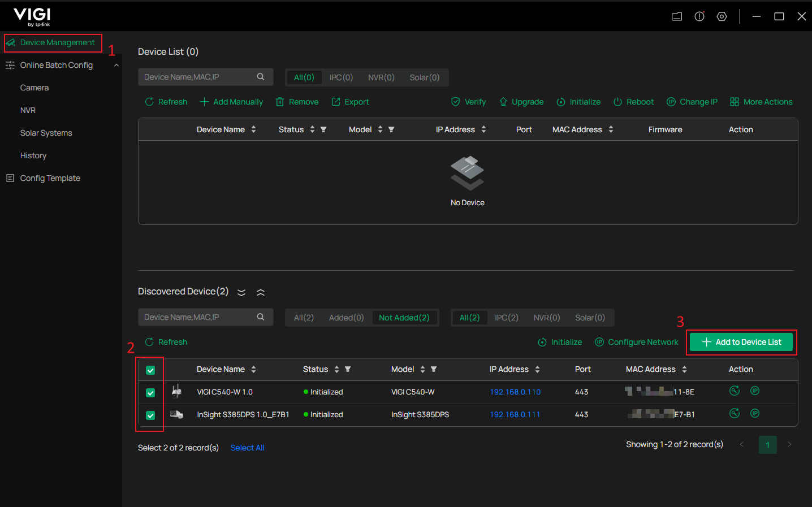Collapse the Online Batch Config menu
This screenshot has height=507, width=812.
116,65
